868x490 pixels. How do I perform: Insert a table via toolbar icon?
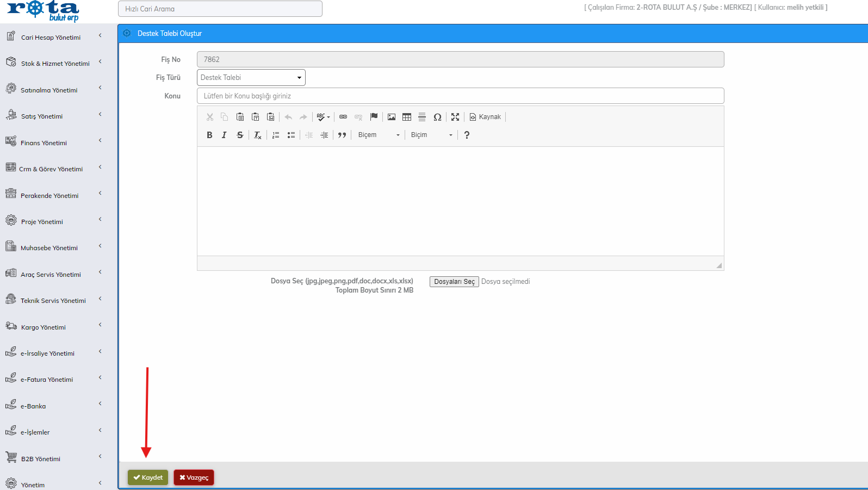tap(407, 117)
